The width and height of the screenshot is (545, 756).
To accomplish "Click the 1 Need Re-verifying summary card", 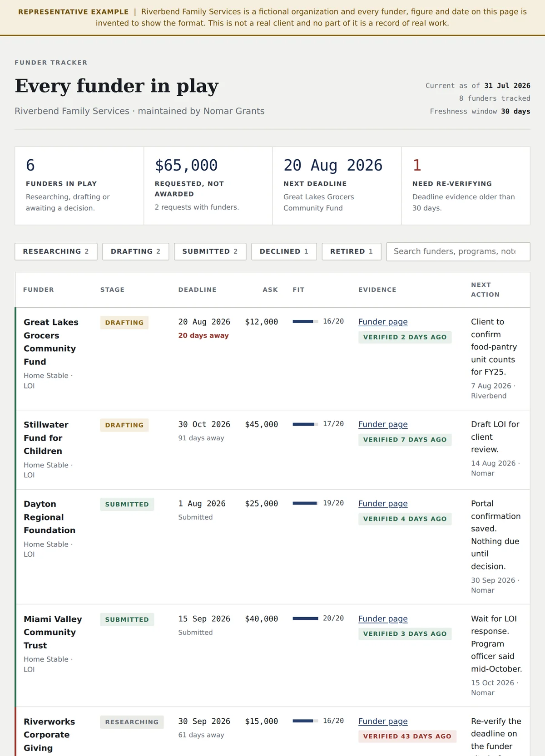I will (x=466, y=186).
